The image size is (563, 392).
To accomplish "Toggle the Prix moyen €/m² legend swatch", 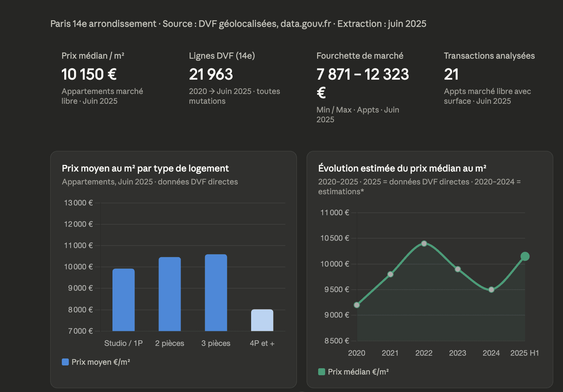I will [x=65, y=362].
